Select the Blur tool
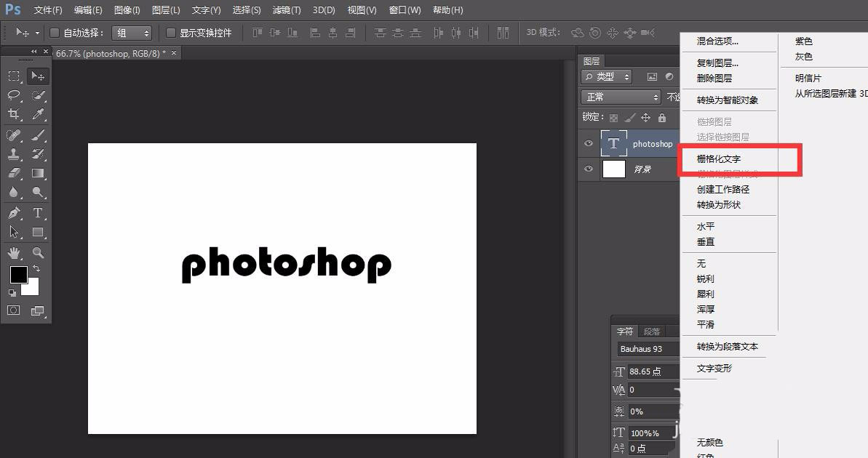Image resolution: width=868 pixels, height=458 pixels. click(15, 192)
